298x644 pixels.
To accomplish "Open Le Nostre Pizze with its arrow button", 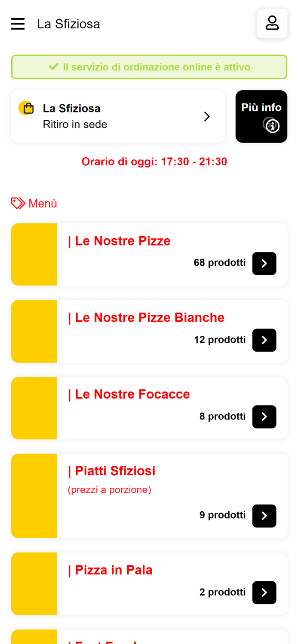I will point(264,264).
